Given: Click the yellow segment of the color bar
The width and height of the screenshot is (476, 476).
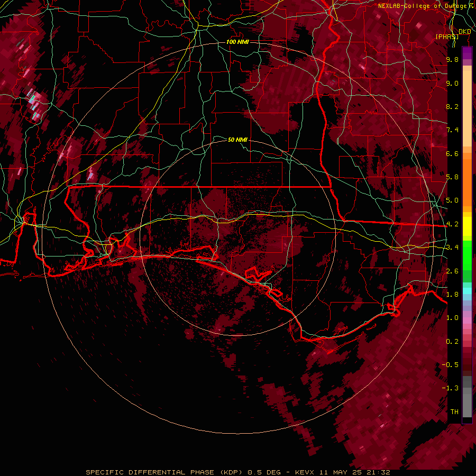Looking at the screenshot, I should click(467, 226).
